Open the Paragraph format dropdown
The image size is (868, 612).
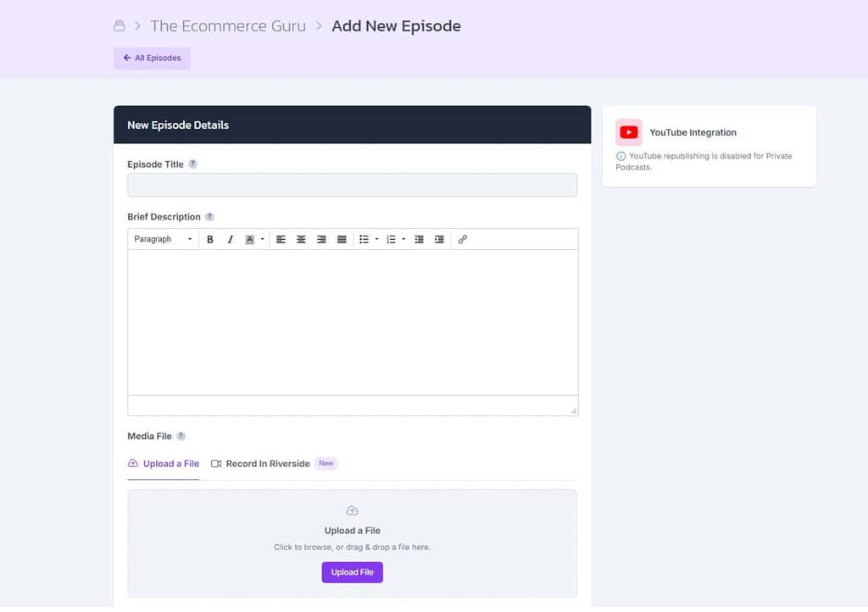[x=163, y=239]
